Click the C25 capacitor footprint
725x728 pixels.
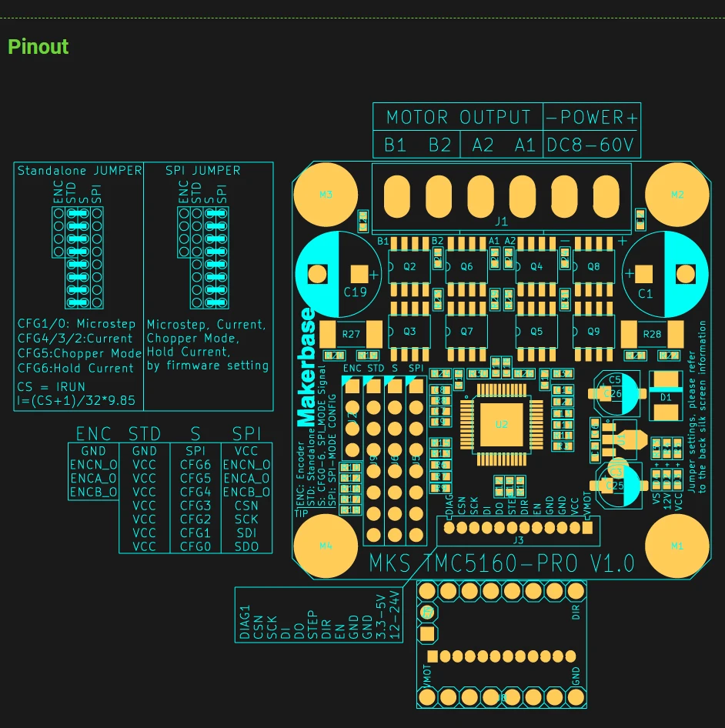click(x=619, y=486)
